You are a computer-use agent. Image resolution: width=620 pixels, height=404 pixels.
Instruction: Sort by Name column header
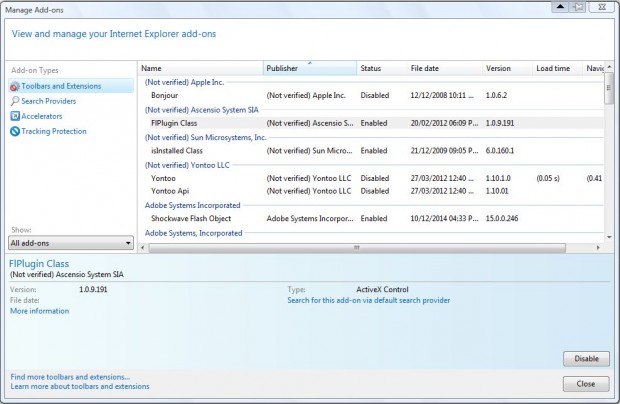click(200, 68)
